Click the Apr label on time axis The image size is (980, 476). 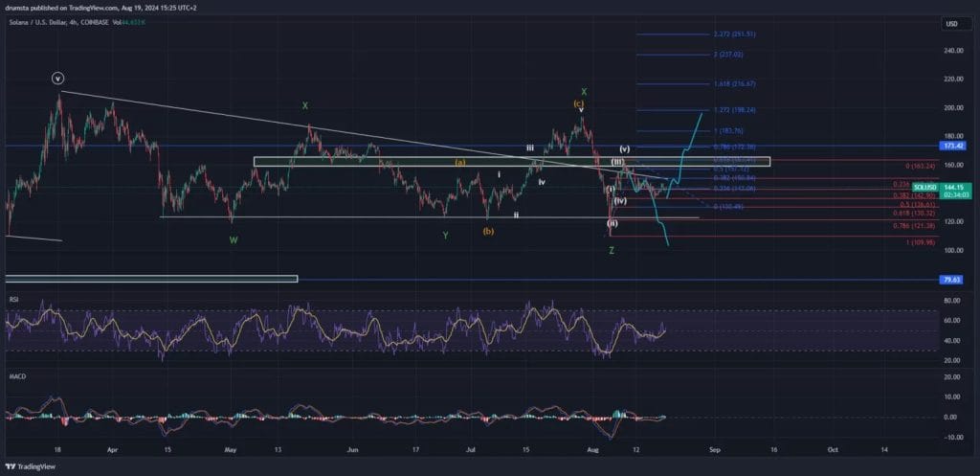[113, 448]
